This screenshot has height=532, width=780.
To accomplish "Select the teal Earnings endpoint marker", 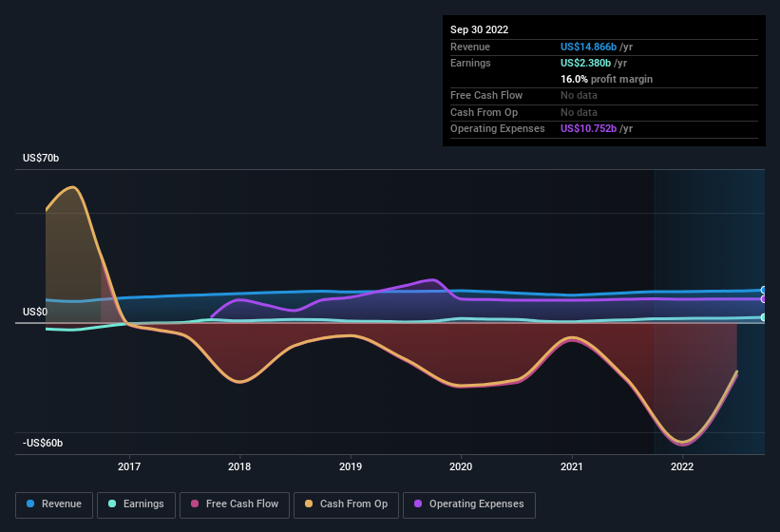I will coord(763,317).
